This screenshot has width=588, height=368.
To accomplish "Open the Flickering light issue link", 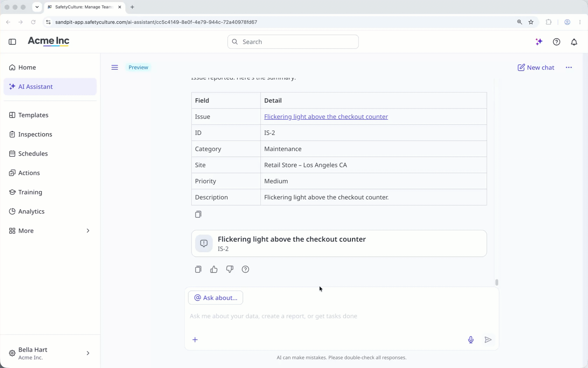I will pos(326,117).
